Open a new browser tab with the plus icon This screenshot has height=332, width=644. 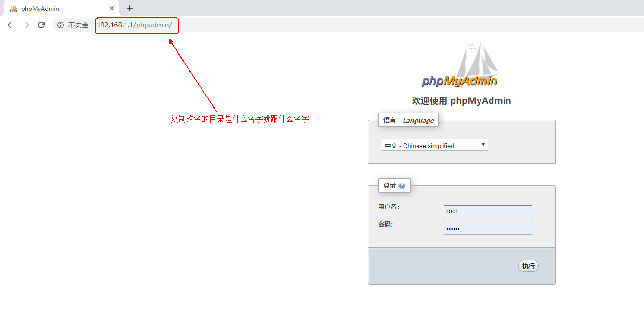[129, 8]
